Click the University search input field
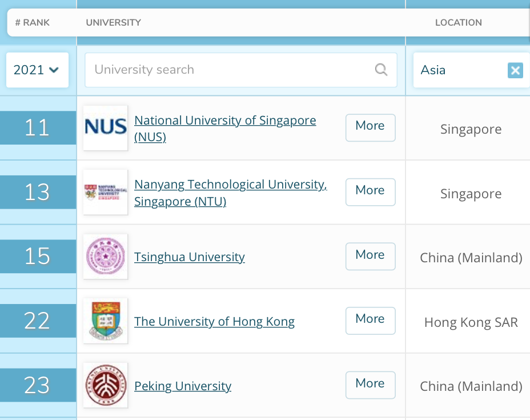The width and height of the screenshot is (530, 420). (240, 70)
